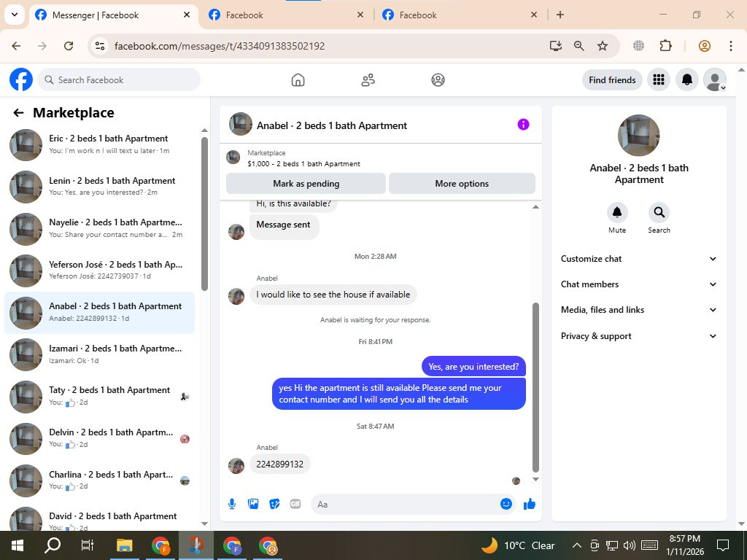
Task: Open Windows Start menu
Action: [x=18, y=545]
